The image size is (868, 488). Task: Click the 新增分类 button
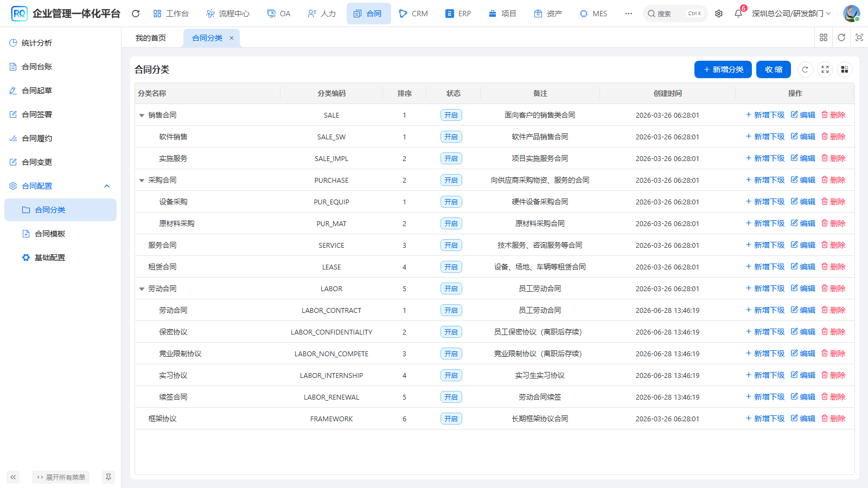[723, 69]
